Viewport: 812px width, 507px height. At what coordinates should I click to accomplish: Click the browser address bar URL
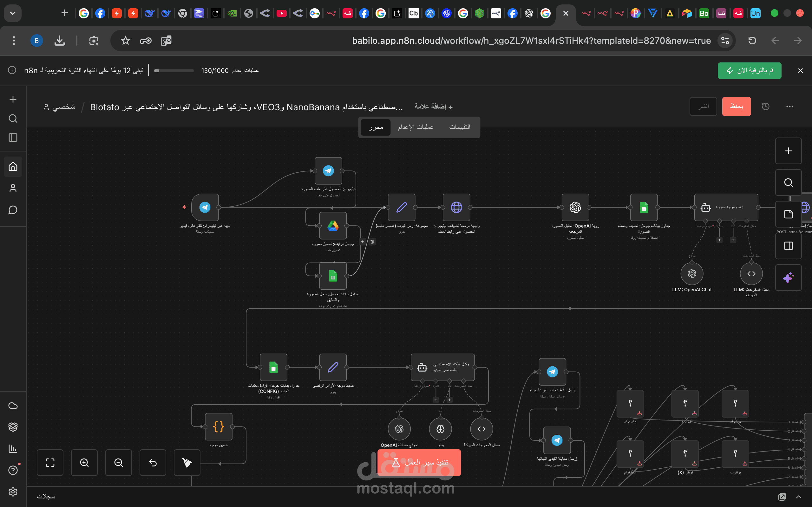(x=531, y=41)
